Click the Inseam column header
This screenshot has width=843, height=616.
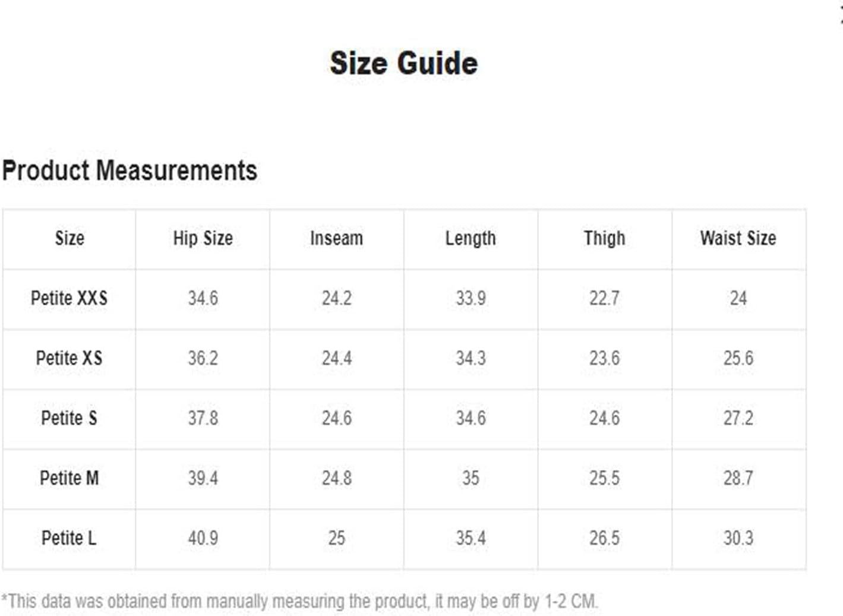point(336,238)
